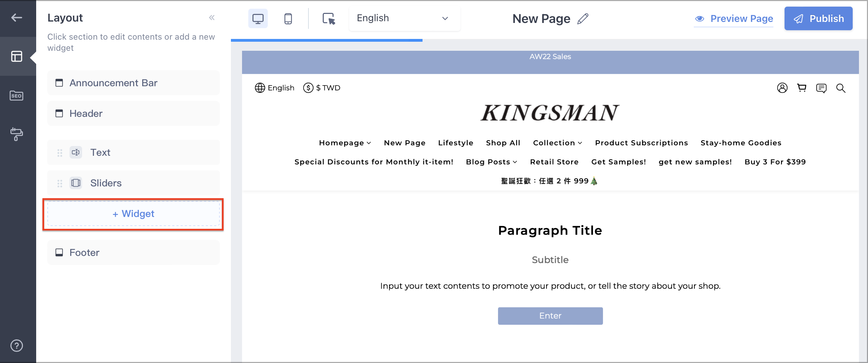The image size is (868, 363).
Task: Click the pencil icon to rename New Page
Action: pos(582,18)
